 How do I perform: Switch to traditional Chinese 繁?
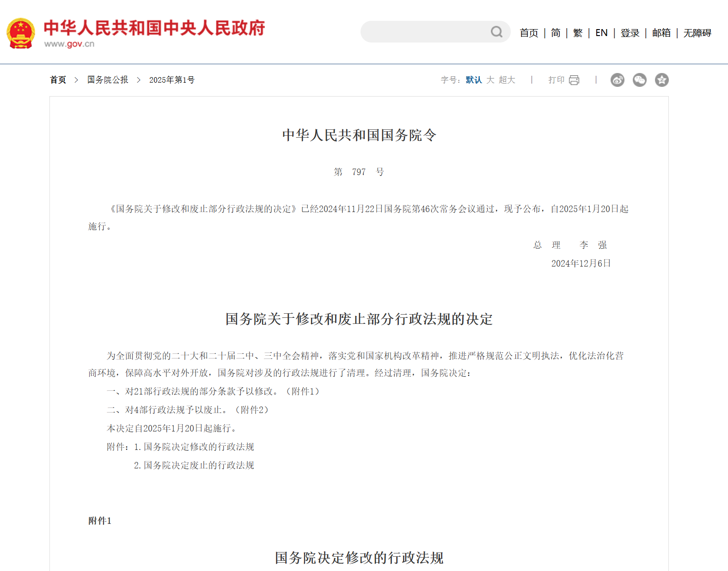point(578,33)
